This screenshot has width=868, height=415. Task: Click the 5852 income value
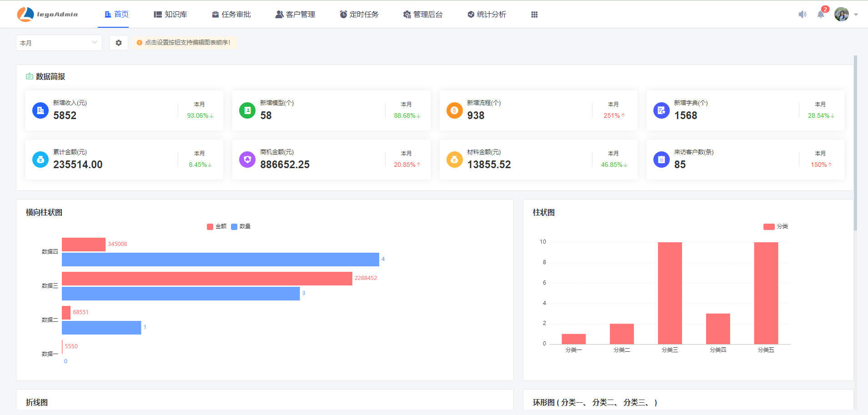point(65,115)
